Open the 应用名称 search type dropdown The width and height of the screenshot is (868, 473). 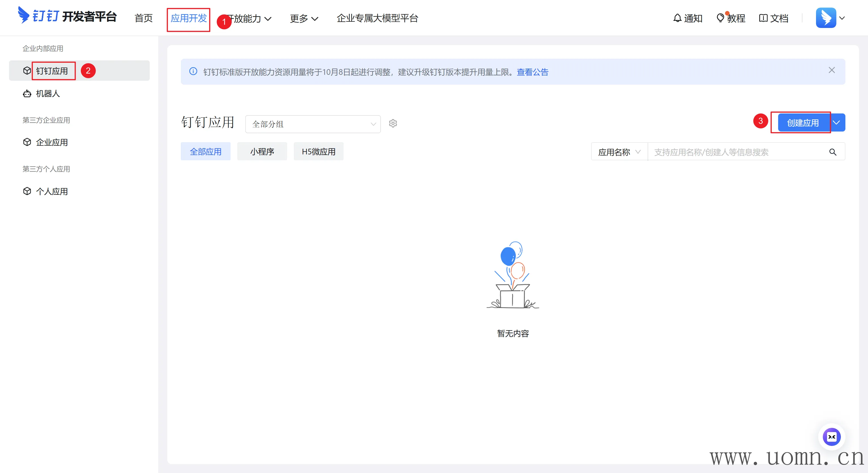pyautogui.click(x=619, y=152)
